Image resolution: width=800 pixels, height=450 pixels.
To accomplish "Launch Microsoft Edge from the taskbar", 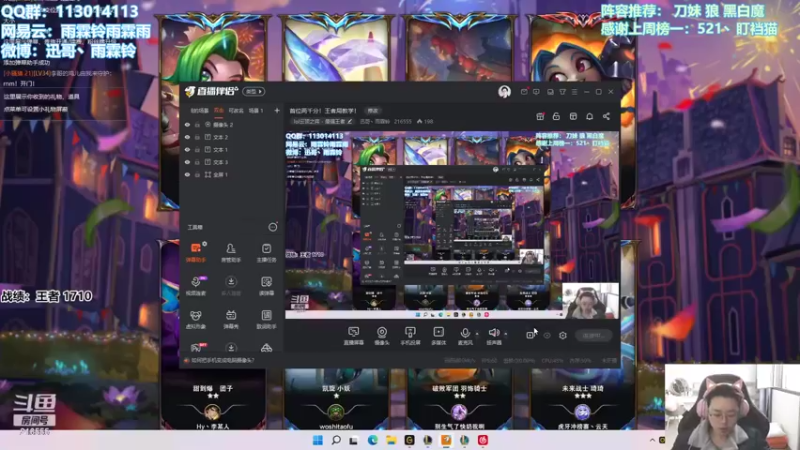I will click(x=372, y=440).
